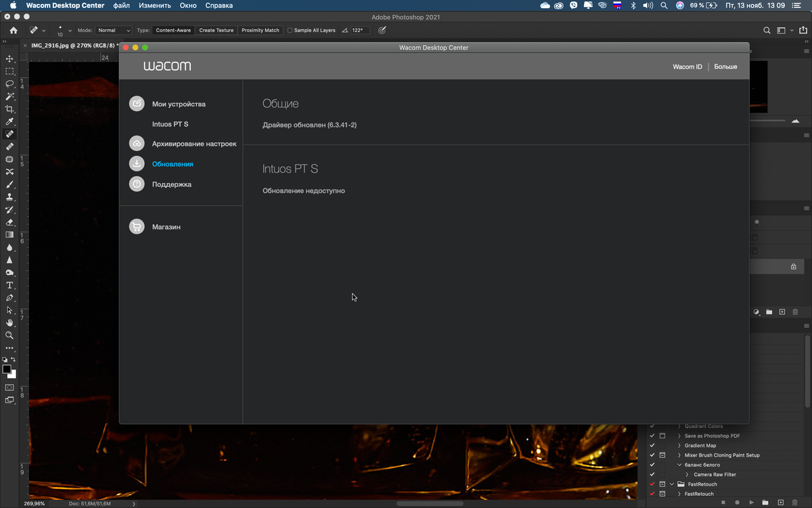Click the stop action button in Actions panel
812x508 pixels.
coord(723,503)
